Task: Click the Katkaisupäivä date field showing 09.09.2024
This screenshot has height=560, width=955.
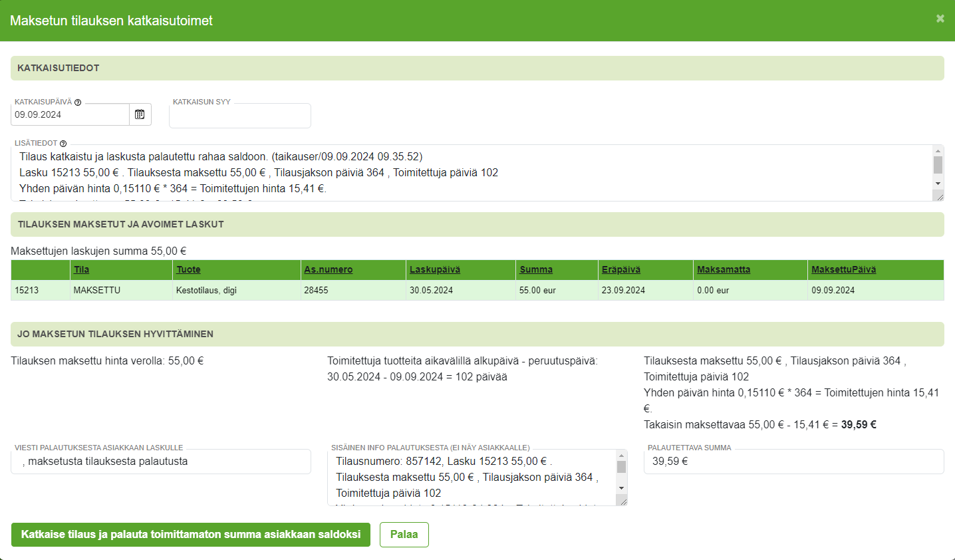Action: (x=70, y=114)
